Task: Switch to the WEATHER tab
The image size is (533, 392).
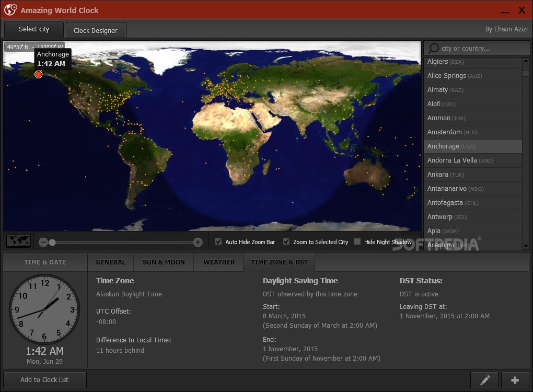Action: 219,262
